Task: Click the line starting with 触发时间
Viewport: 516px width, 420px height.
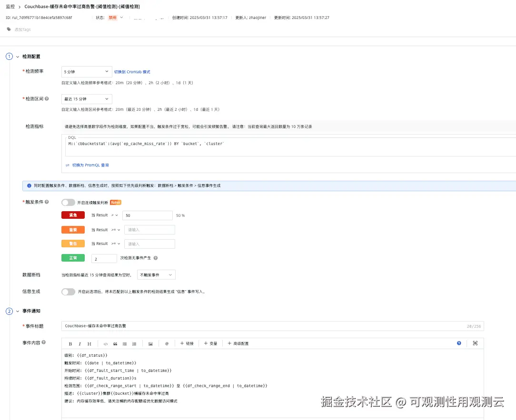Action: click(100, 363)
